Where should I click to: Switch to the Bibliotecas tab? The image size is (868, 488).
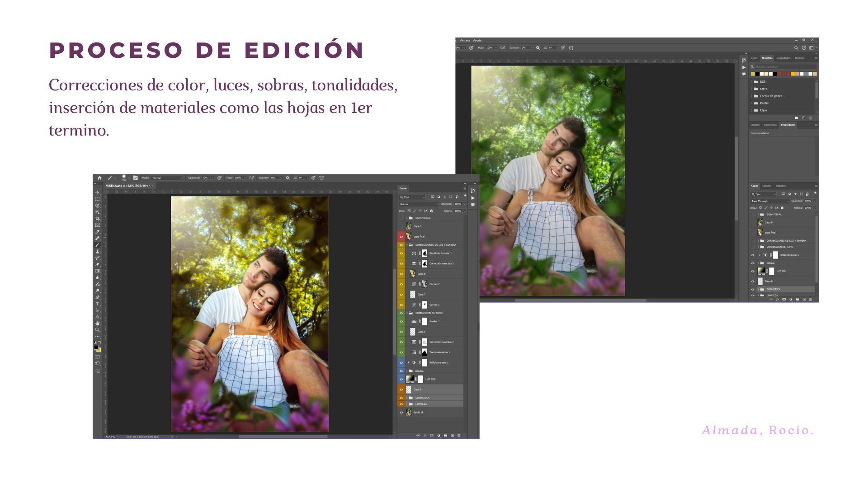click(x=770, y=125)
